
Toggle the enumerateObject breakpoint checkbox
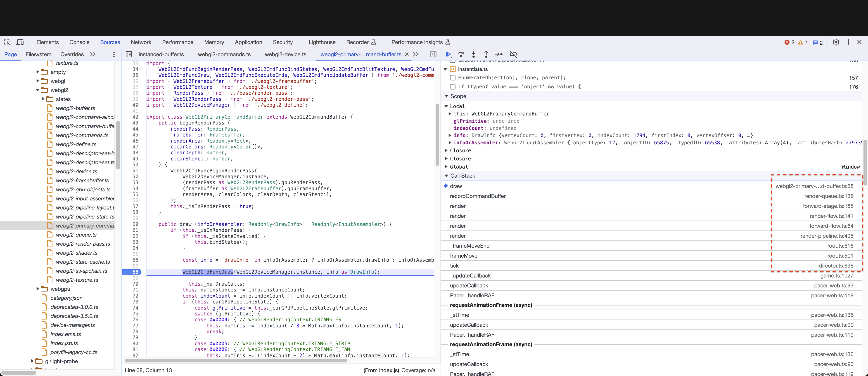tap(453, 78)
